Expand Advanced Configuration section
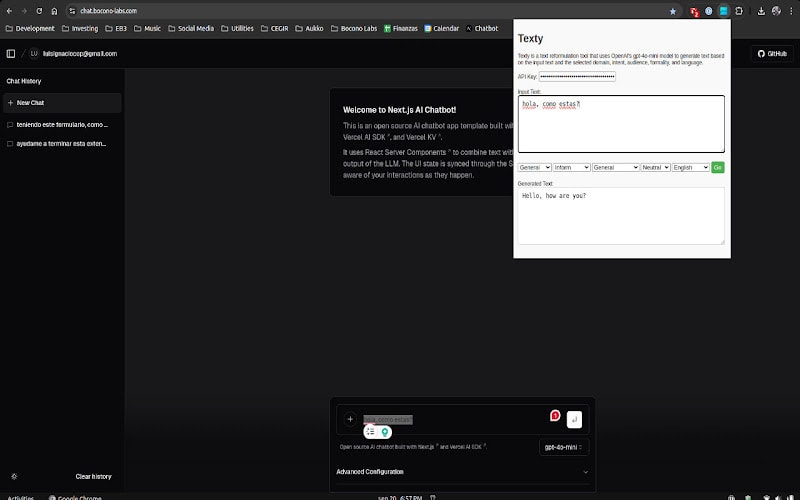The height and width of the screenshot is (500, 800). click(x=462, y=472)
